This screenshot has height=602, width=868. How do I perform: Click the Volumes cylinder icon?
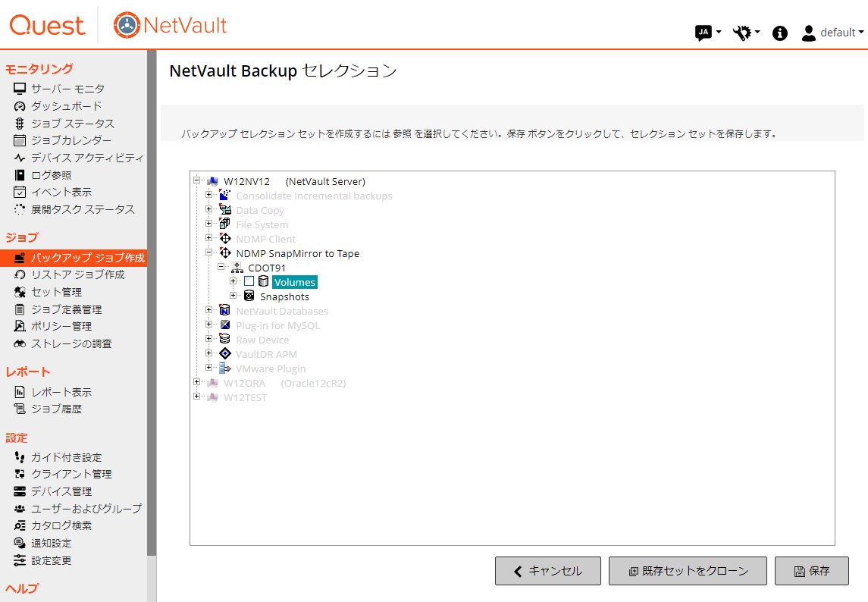pos(264,282)
